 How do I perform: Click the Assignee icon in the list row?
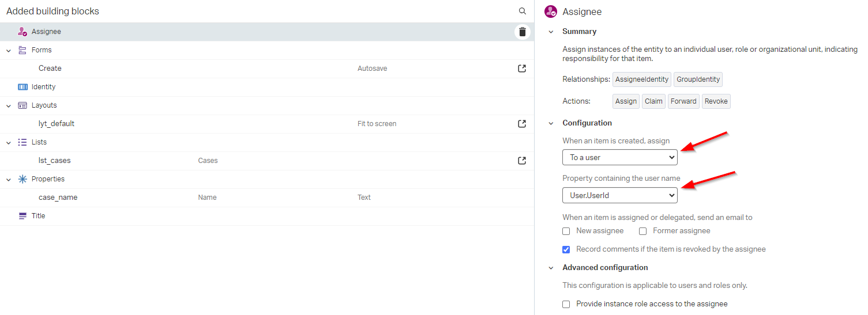point(22,32)
